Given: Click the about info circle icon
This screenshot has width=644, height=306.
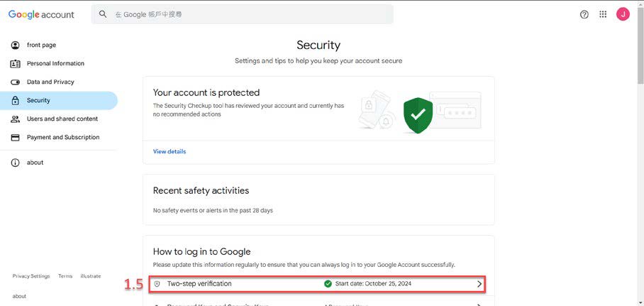Looking at the screenshot, I should 15,163.
